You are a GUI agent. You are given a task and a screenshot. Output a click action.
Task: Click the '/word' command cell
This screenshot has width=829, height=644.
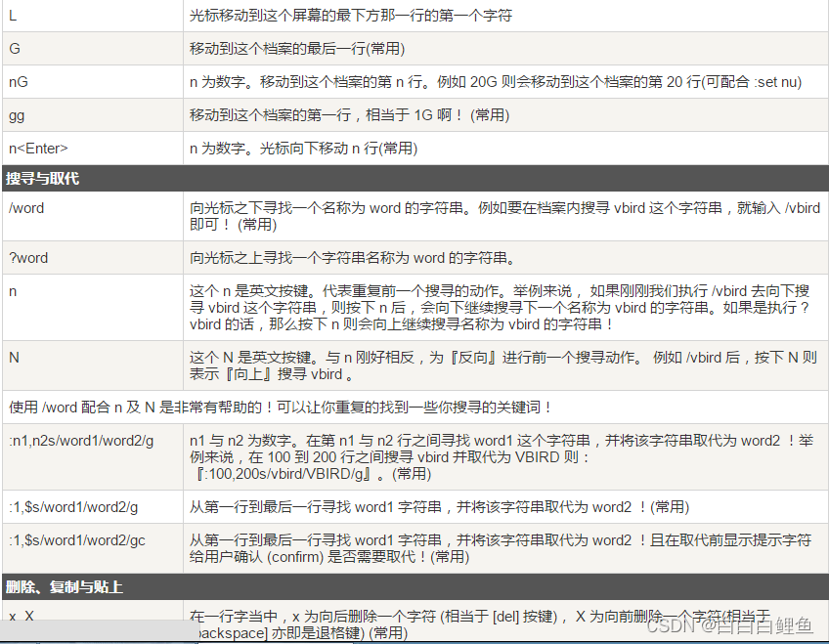point(93,216)
